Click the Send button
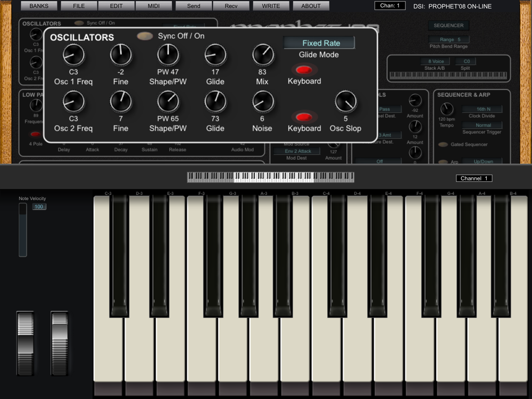The width and height of the screenshot is (532, 399). (x=194, y=6)
